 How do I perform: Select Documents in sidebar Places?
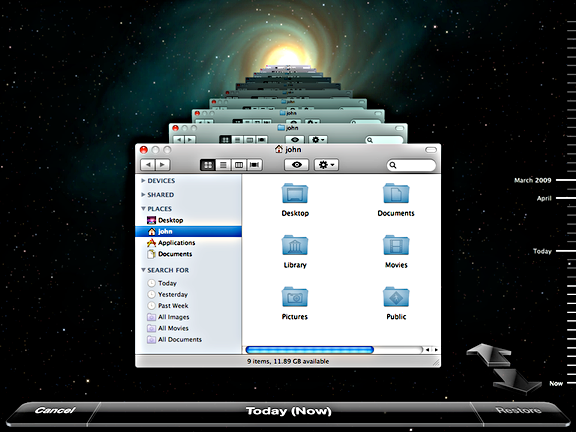click(188, 254)
